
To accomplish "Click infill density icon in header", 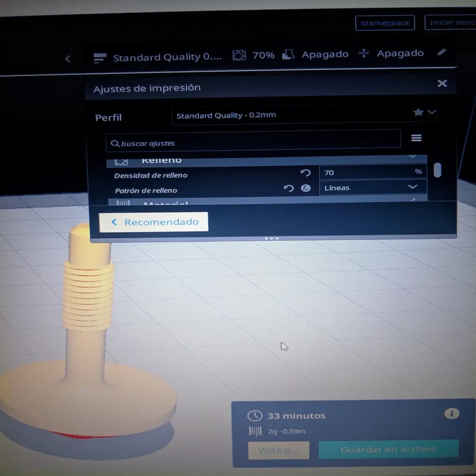I will [239, 55].
